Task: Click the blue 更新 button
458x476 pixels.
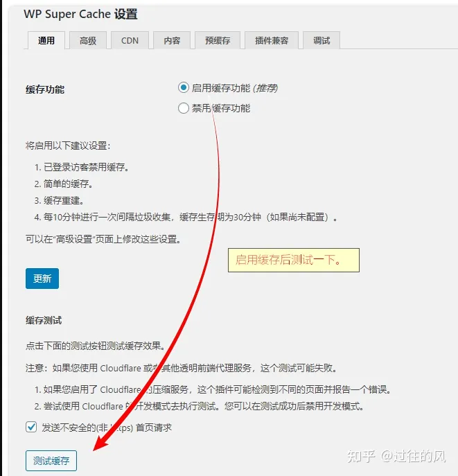Action: (x=42, y=279)
